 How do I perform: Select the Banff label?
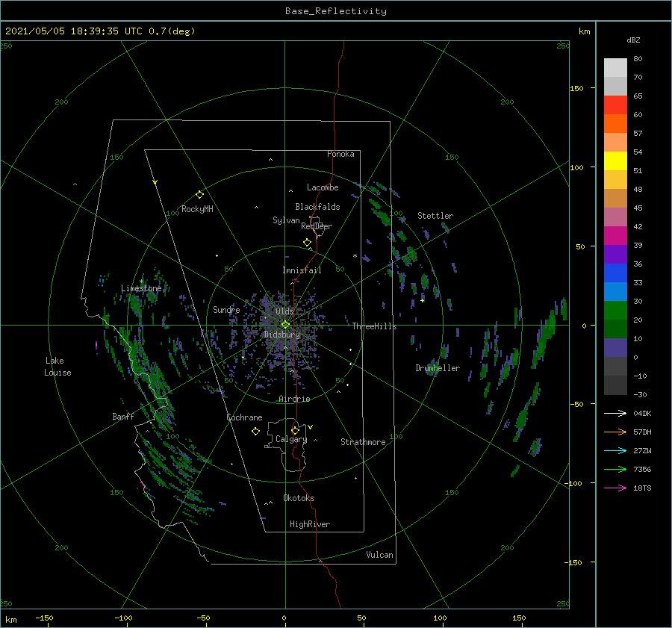pyautogui.click(x=123, y=416)
